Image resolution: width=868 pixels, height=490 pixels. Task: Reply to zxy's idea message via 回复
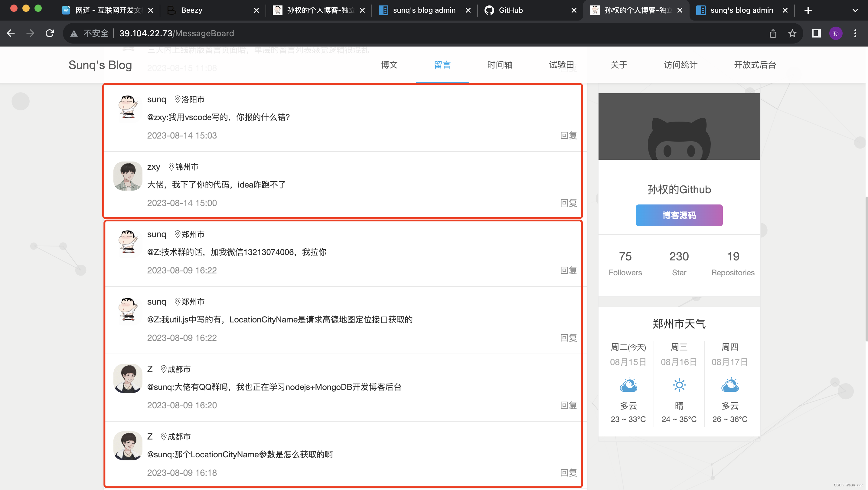[568, 203]
